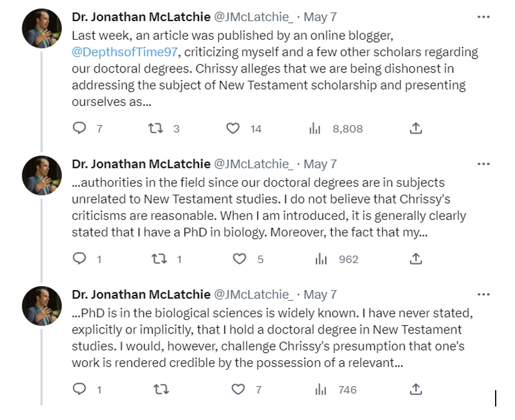Screen dimensions: 515x420
Task: Share the third tweet in the thread
Action: click(416, 388)
